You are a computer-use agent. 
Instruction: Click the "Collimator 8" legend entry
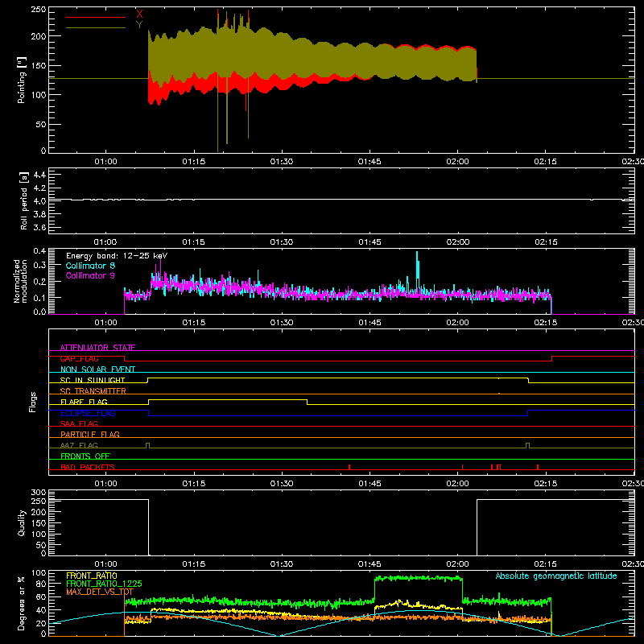click(90, 266)
